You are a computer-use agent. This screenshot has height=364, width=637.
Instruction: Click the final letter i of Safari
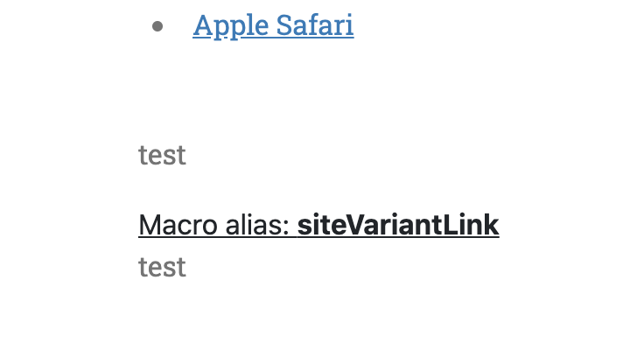pyautogui.click(x=350, y=25)
